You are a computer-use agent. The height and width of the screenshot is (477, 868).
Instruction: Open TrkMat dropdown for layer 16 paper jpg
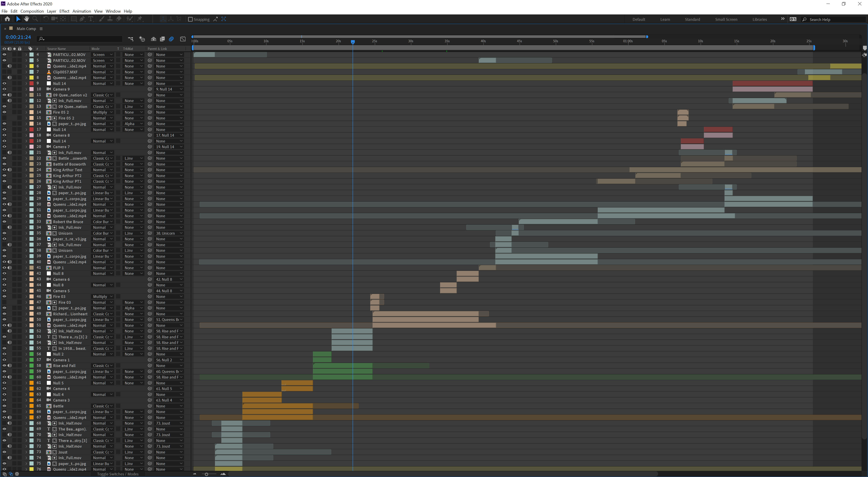pos(134,124)
